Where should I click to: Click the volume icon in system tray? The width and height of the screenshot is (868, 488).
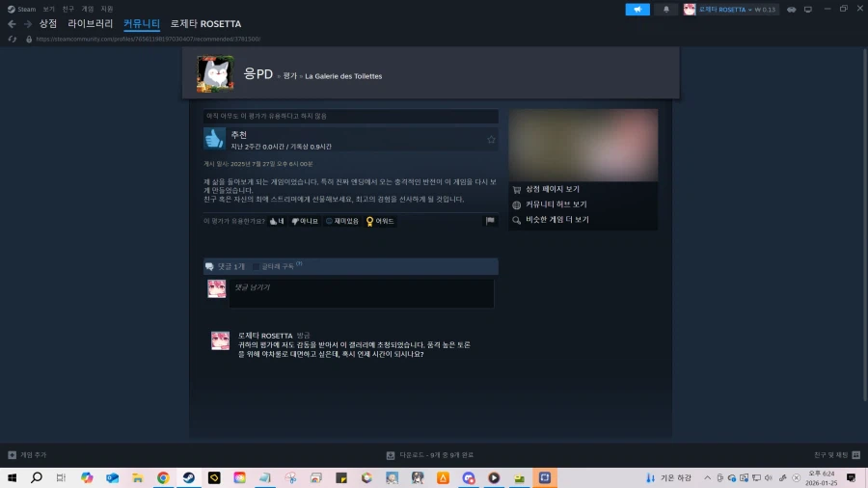tap(769, 477)
